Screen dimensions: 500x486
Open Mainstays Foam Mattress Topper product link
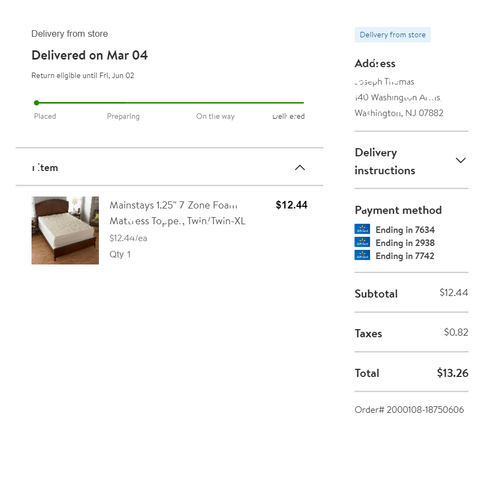click(x=177, y=213)
